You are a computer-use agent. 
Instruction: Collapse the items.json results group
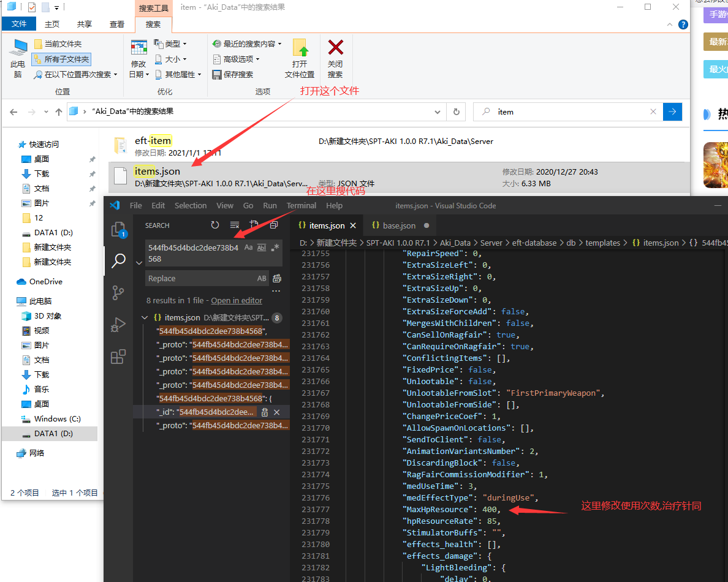[x=145, y=318]
